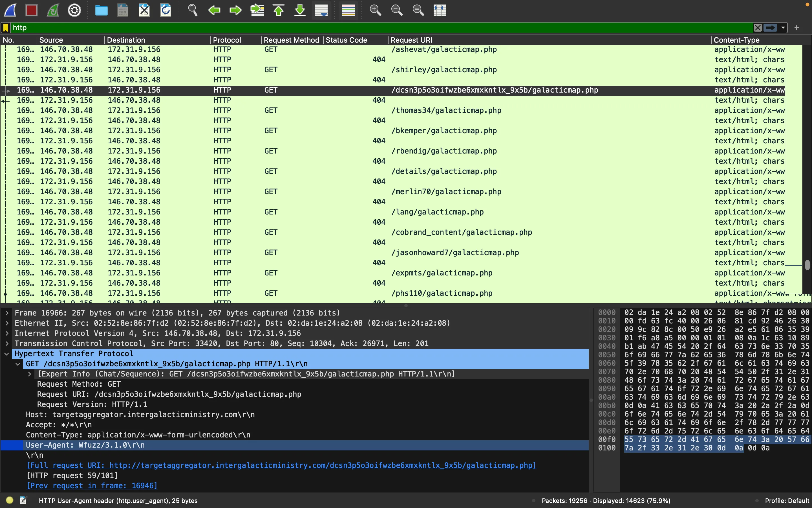Save this capture file
The height and width of the screenshot is (508, 812).
pos(123,10)
